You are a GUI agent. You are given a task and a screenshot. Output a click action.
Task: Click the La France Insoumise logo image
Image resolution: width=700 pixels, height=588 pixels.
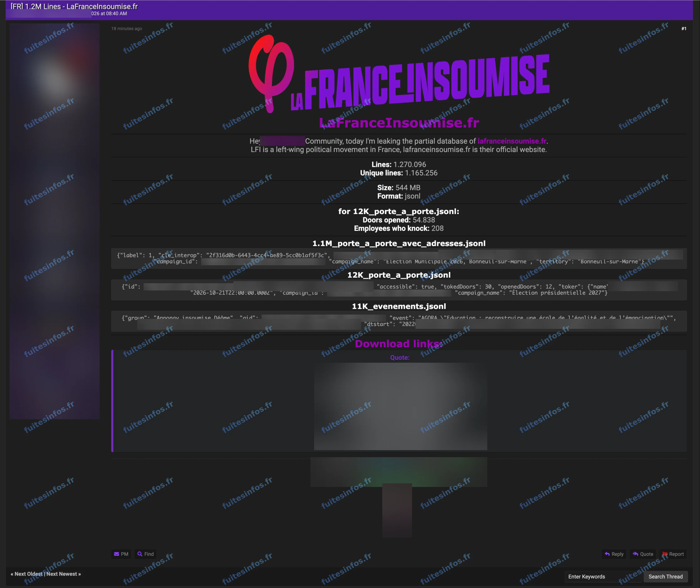[399, 74]
